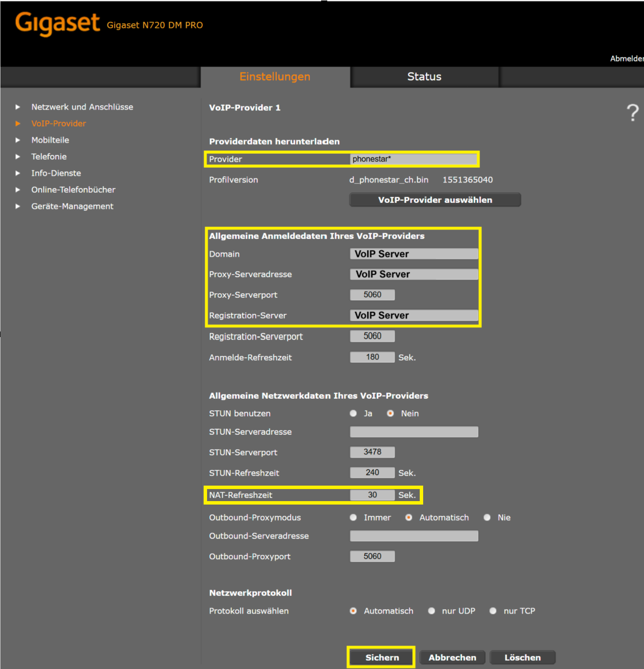Click VoIP-Provider auswählen button
Screen dimensions: 644x669
point(435,200)
